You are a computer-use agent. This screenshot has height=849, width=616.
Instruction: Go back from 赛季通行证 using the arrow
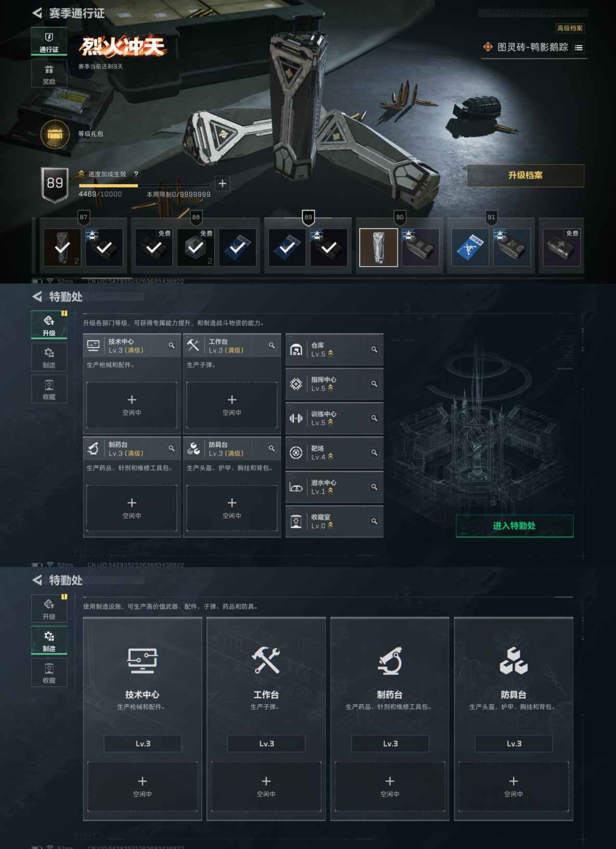click(37, 13)
